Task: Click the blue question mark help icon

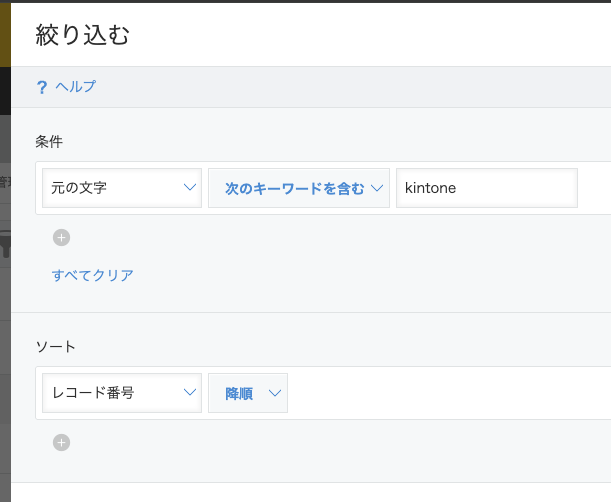Action: pos(42,87)
